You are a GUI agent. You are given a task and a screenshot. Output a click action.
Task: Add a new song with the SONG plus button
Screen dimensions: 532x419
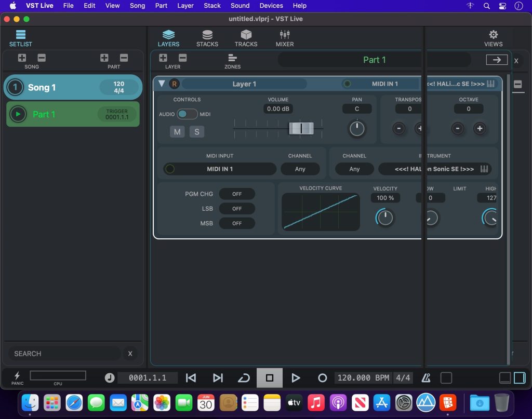click(22, 59)
